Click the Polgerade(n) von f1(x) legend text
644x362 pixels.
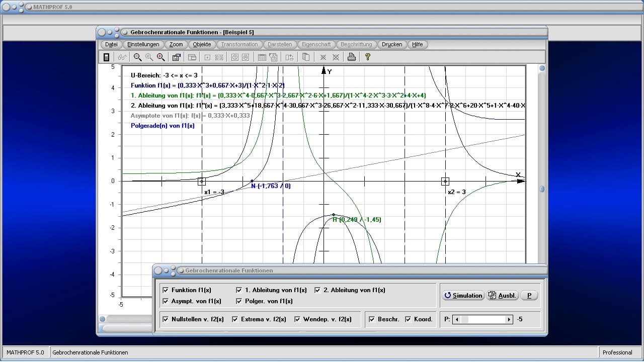coord(163,126)
